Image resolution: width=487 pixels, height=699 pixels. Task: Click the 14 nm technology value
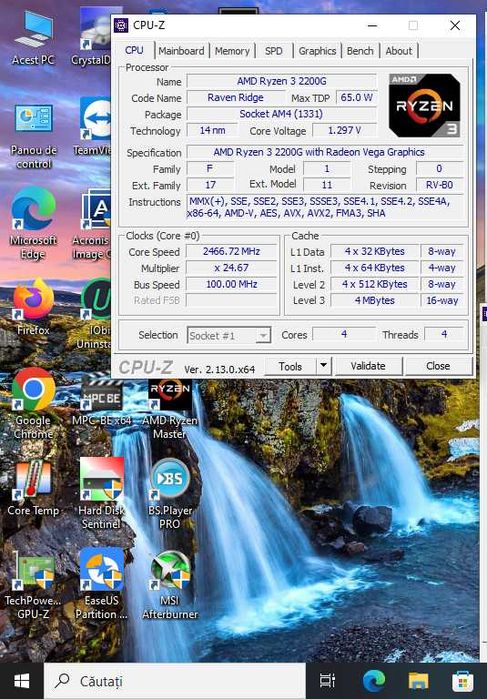pyautogui.click(x=212, y=131)
